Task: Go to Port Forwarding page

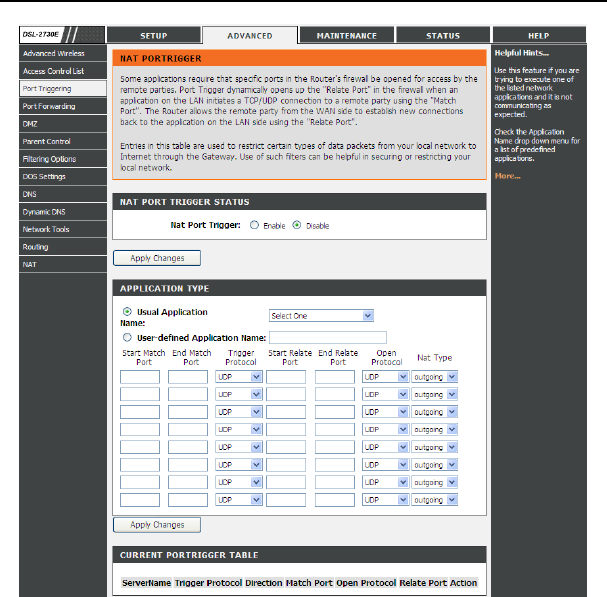Action: tap(63, 106)
